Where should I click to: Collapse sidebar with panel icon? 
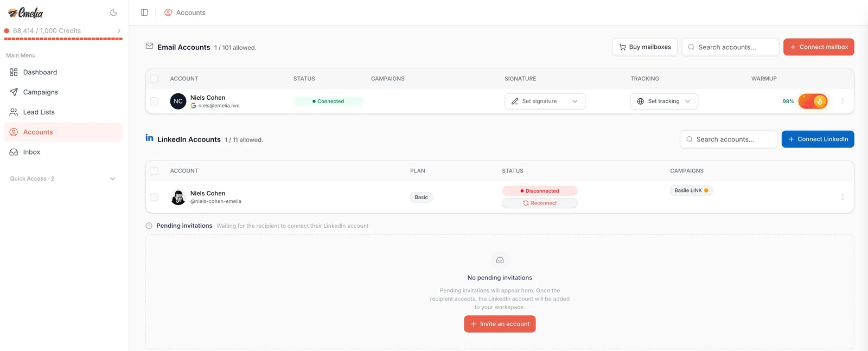point(144,12)
